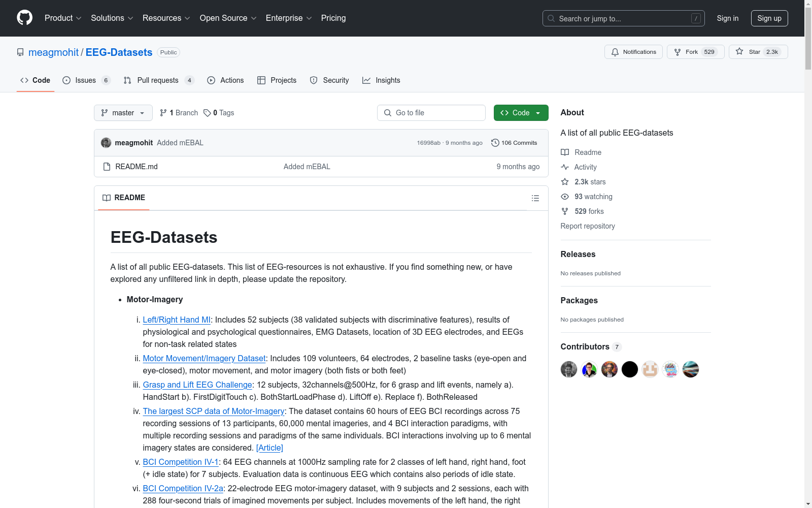This screenshot has height=508, width=812.
Task: Select the README tab heading
Action: pyautogui.click(x=124, y=198)
